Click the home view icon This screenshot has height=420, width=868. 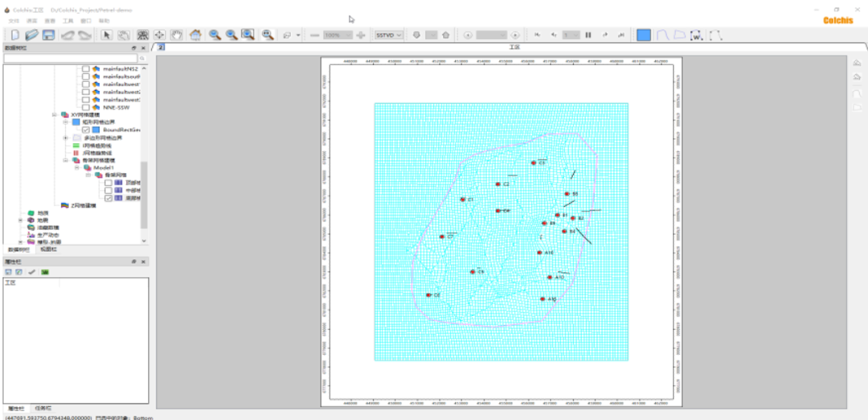pos(195,35)
